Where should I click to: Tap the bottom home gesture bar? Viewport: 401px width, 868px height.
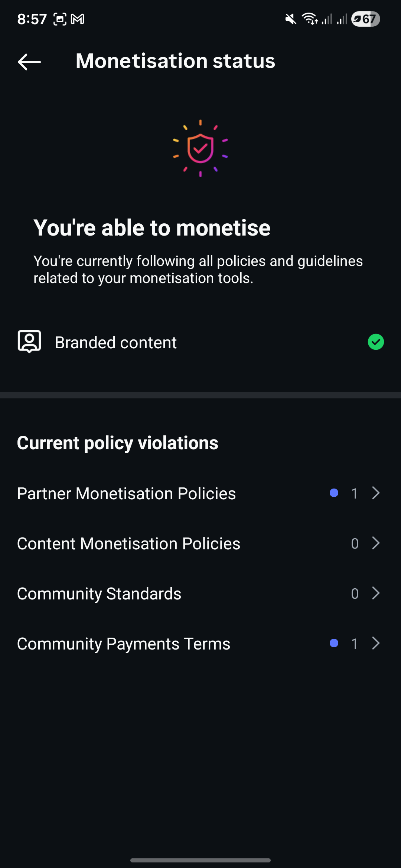coord(200,860)
